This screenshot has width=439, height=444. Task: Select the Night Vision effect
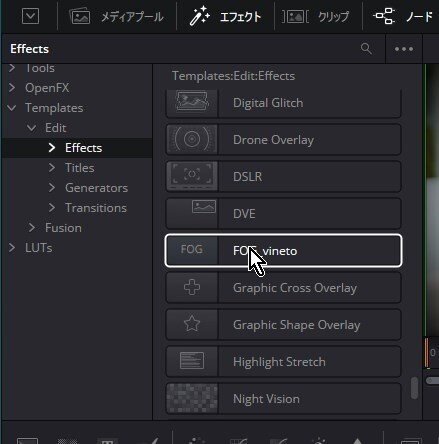tap(283, 399)
